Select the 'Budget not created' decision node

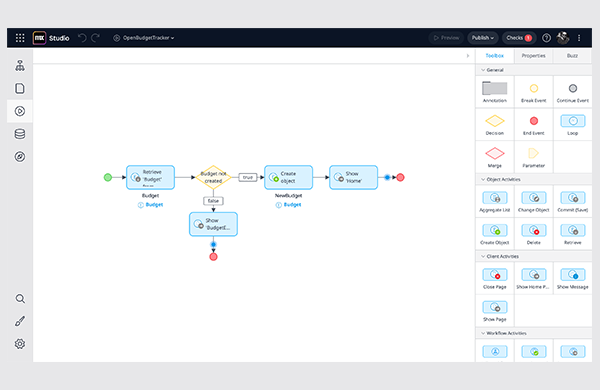coord(214,177)
